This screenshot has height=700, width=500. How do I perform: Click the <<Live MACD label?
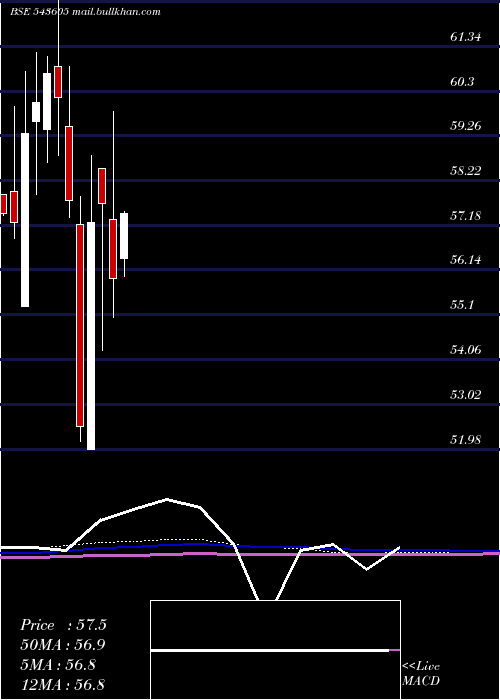click(421, 674)
